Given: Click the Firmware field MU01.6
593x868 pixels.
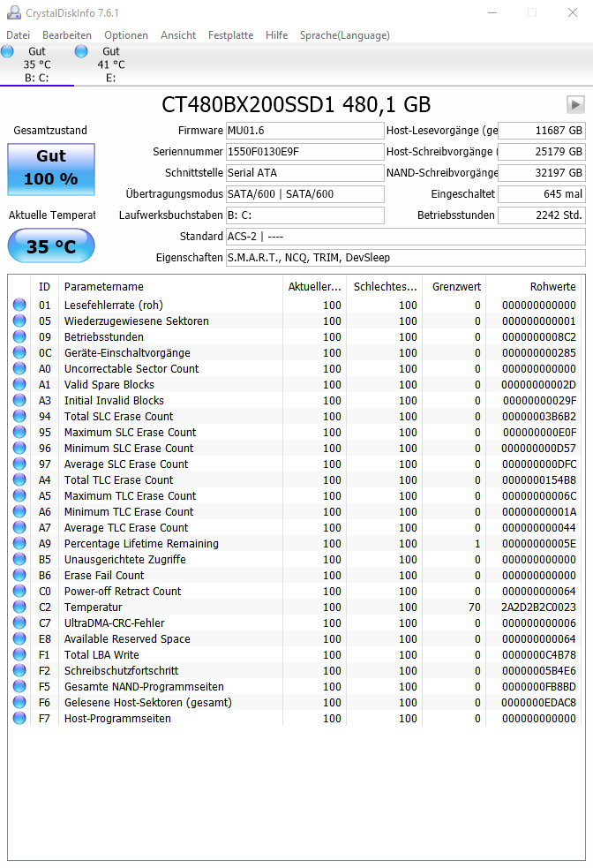Looking at the screenshot, I should 304,131.
